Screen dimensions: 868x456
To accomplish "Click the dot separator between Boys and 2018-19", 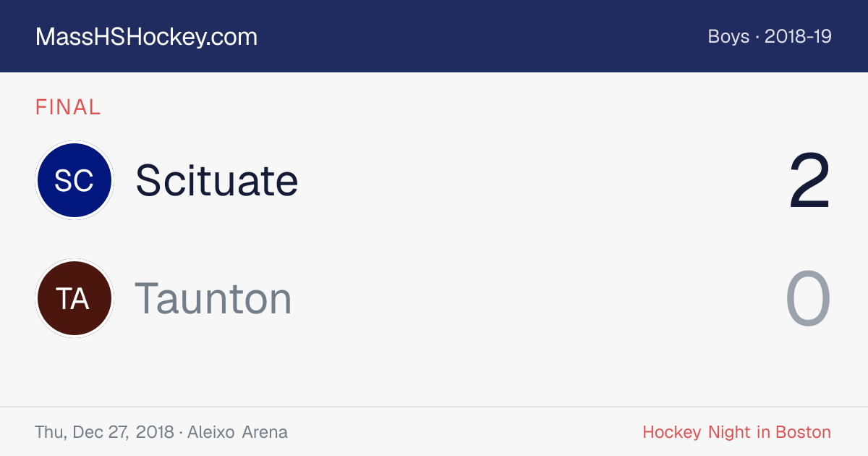I will (757, 37).
